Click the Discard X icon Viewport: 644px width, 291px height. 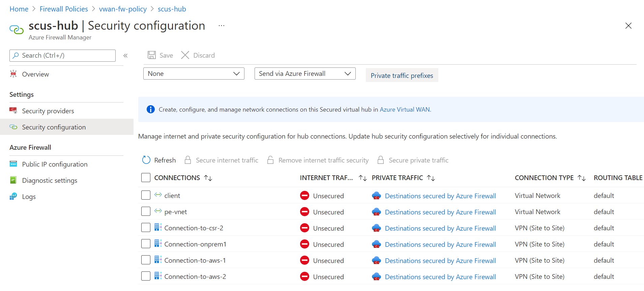(185, 55)
